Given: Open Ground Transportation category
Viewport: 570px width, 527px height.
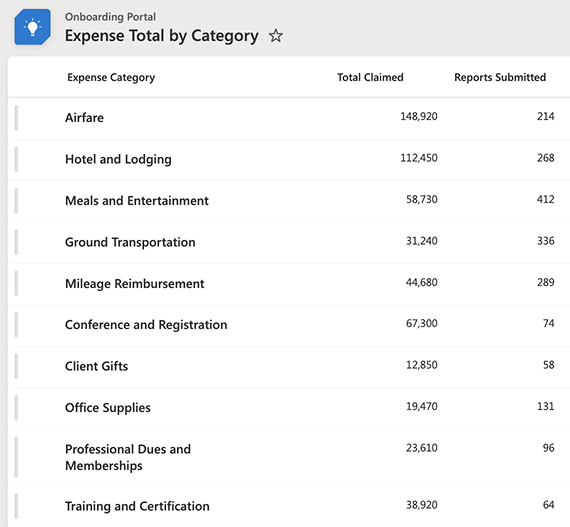Looking at the screenshot, I should point(130,242).
